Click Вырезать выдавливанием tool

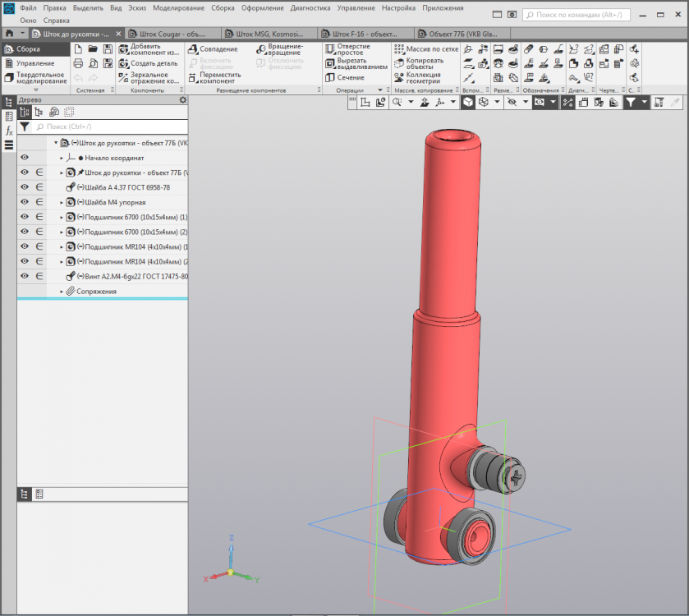[355, 63]
